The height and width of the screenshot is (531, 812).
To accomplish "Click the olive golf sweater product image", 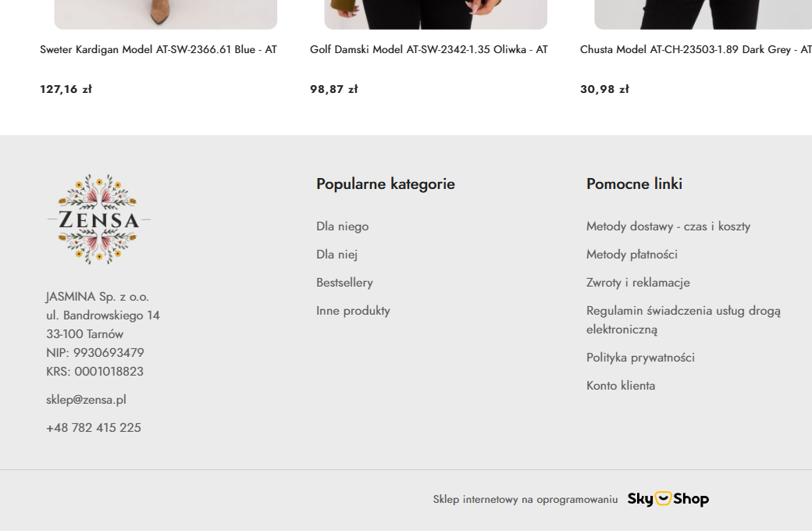I will pyautogui.click(x=436, y=15).
